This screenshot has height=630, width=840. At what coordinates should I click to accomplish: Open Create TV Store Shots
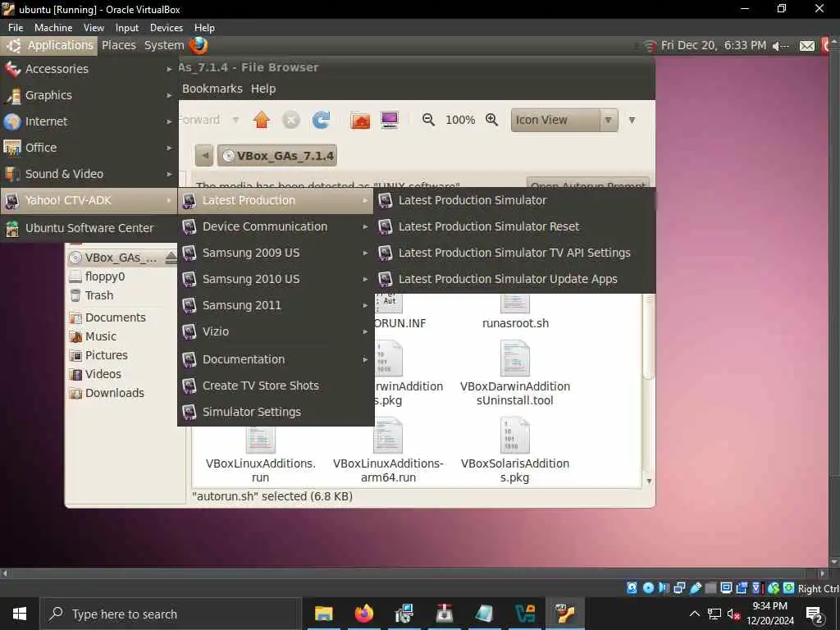[276, 386]
